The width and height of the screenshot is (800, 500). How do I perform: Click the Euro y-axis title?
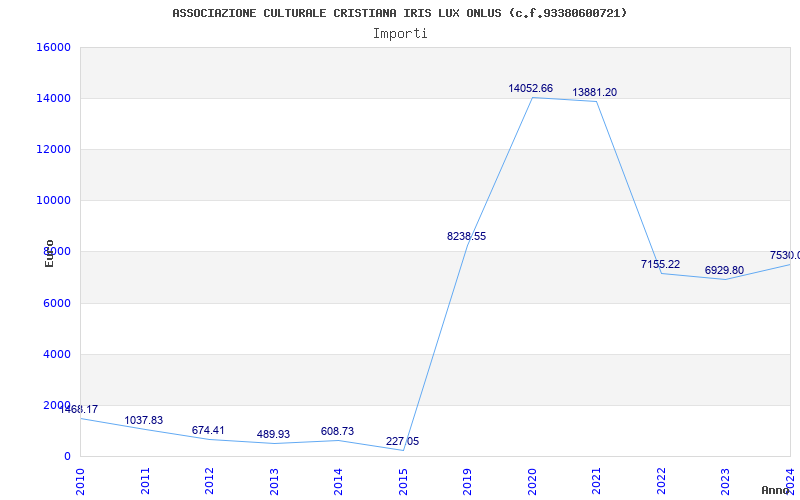tap(49, 253)
